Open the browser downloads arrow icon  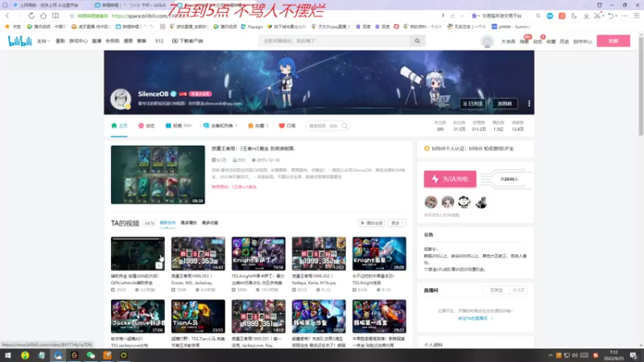tap(586, 15)
